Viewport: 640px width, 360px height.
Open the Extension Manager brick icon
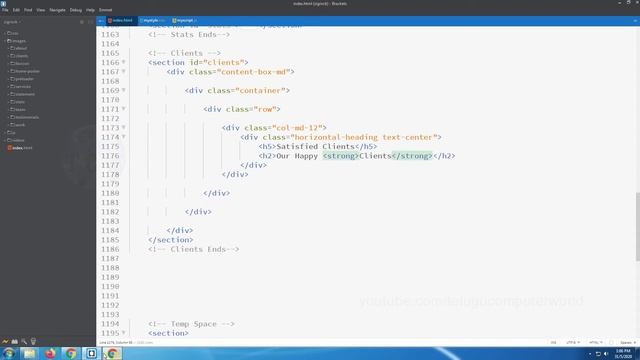point(15,341)
